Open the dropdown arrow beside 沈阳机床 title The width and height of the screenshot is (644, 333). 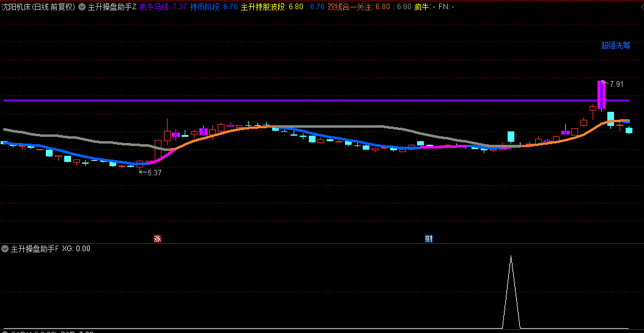tap(82, 7)
